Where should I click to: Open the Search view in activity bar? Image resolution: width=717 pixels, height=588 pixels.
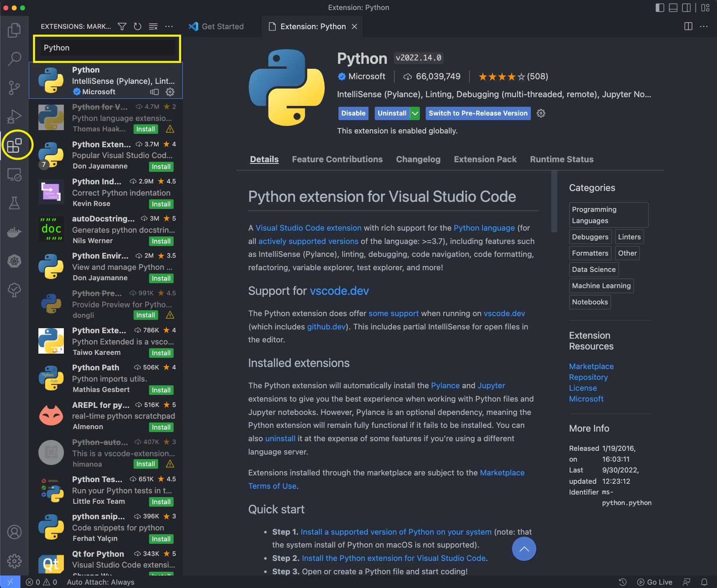[14, 59]
